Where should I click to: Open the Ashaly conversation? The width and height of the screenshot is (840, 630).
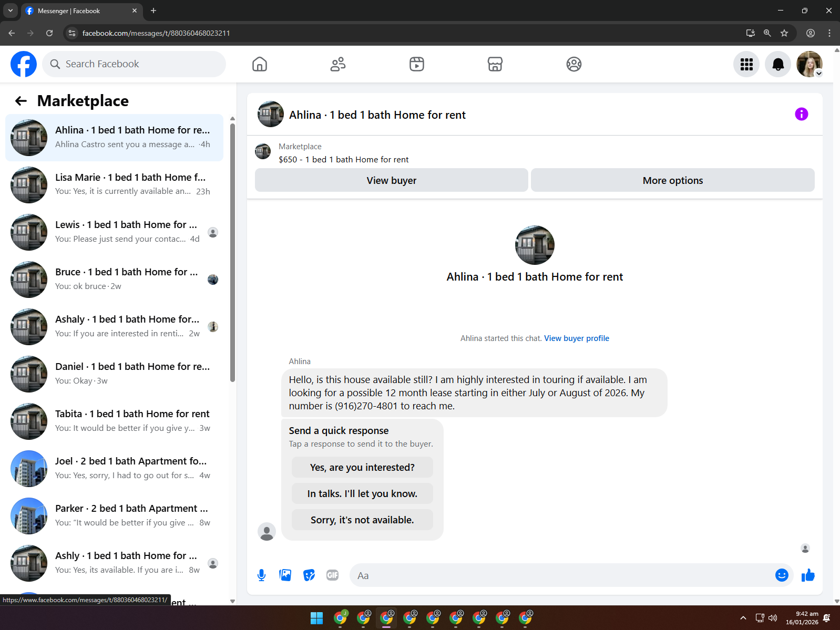pos(114,327)
